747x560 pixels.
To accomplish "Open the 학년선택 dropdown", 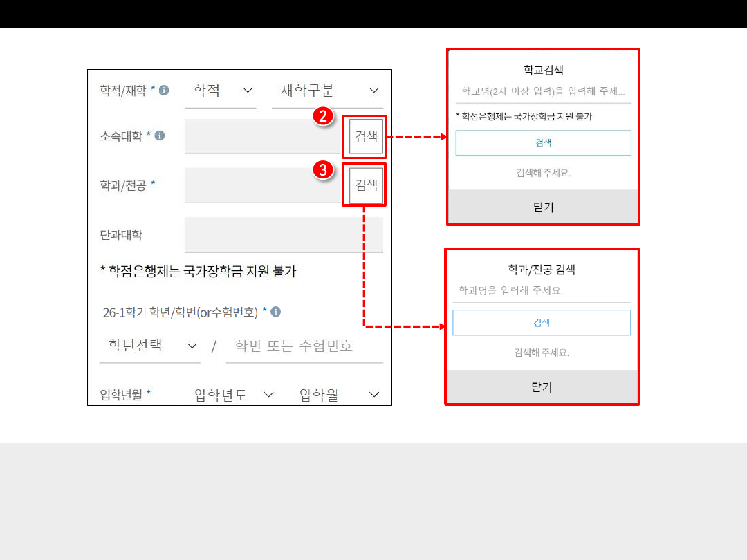I will [x=150, y=346].
